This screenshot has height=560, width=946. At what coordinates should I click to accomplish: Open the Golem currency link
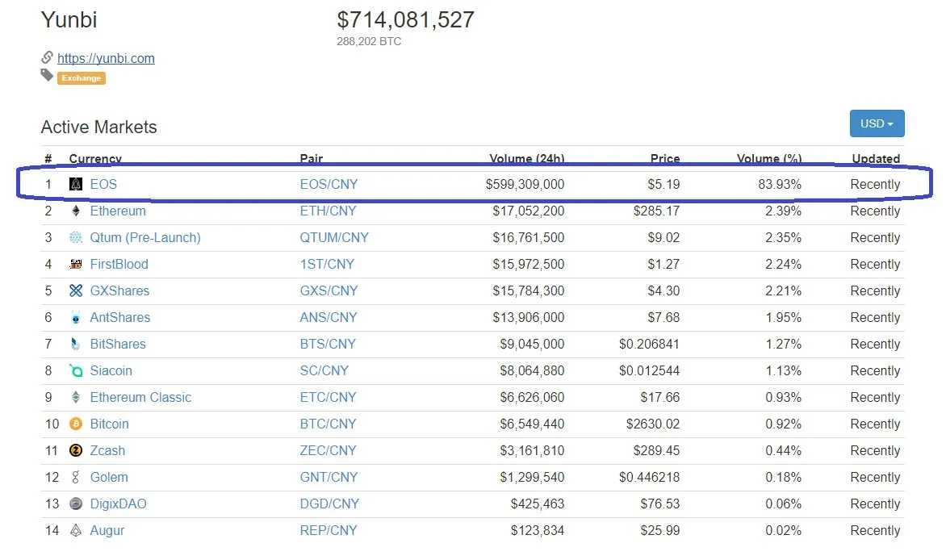click(x=109, y=477)
